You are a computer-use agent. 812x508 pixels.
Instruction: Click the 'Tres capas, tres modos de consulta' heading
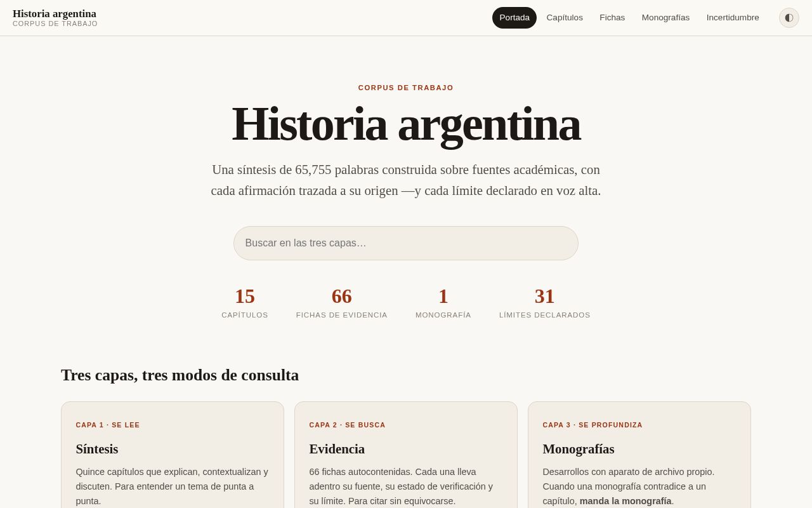point(180,375)
